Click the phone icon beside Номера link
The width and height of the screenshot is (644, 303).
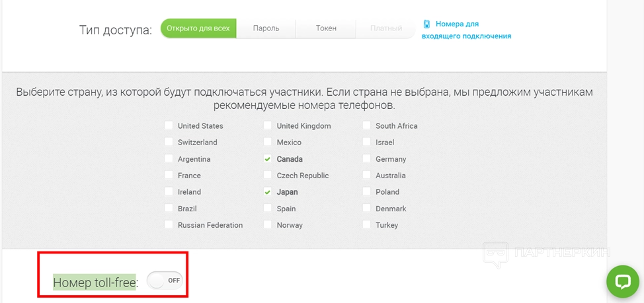427,24
